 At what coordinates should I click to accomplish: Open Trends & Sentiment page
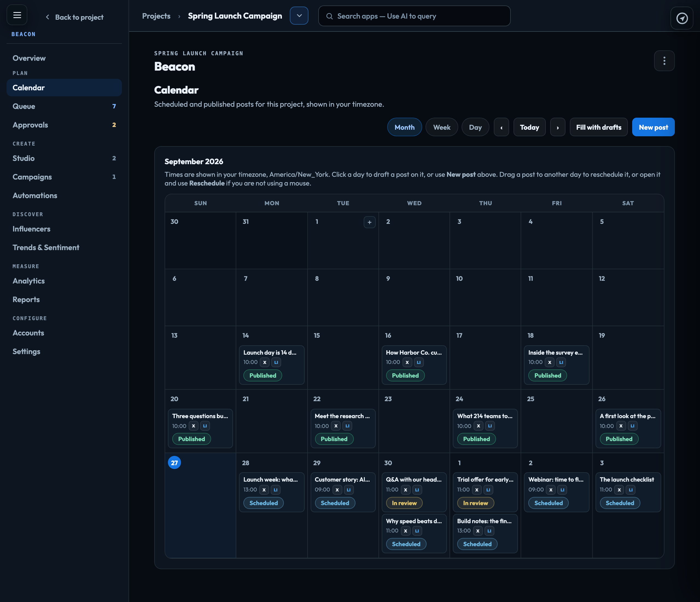coord(64,247)
